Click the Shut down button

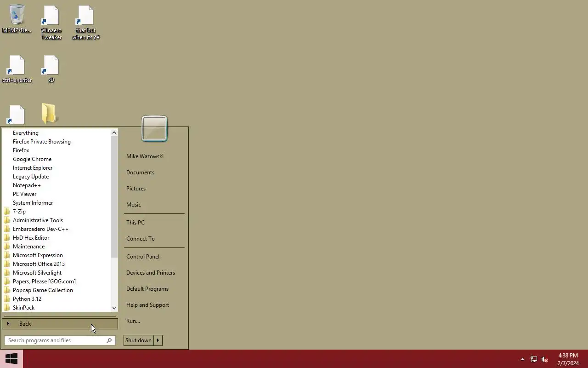tap(139, 340)
